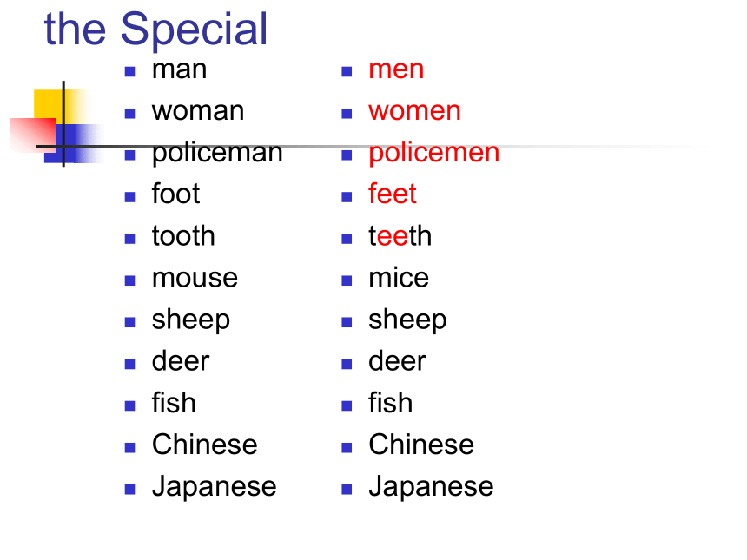Image resolution: width=747 pixels, height=560 pixels.
Task: Select the bullet square before 'foot'
Action: click(130, 197)
